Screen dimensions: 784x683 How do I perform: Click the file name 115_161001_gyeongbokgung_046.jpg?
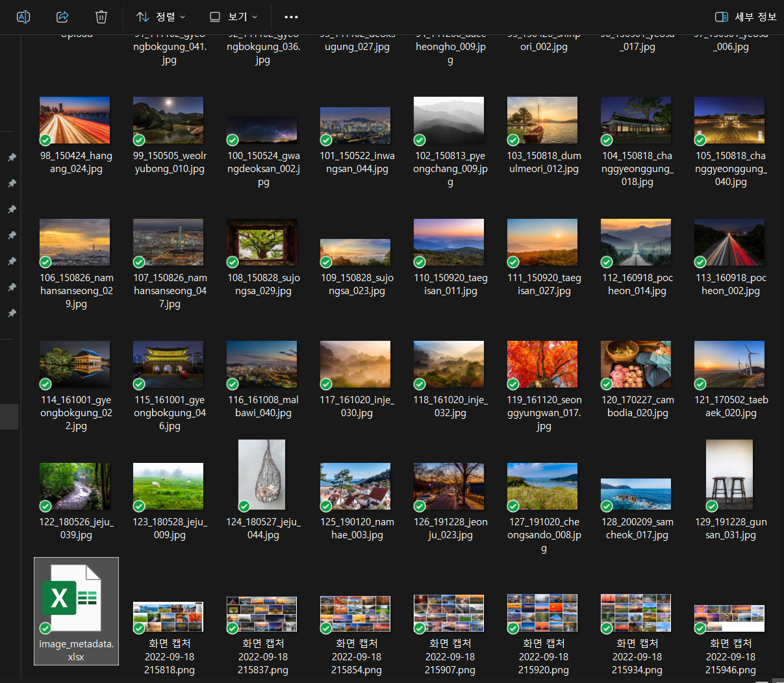pos(170,413)
